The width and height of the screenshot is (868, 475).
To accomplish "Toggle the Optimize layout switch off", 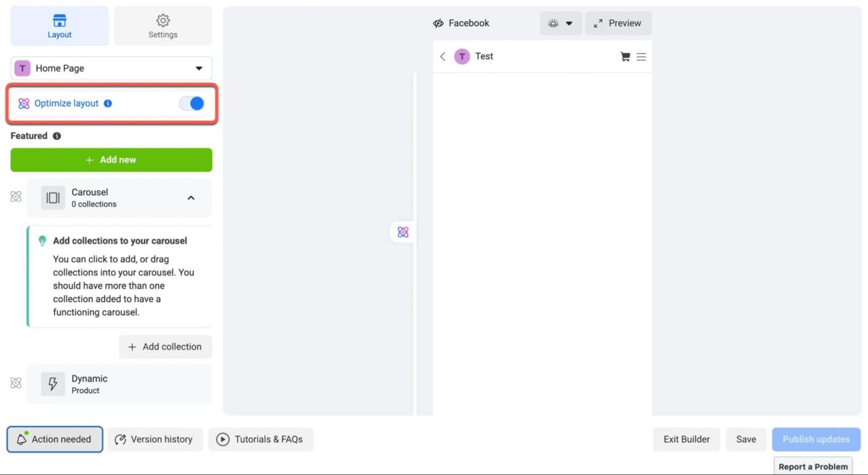I will 192,103.
